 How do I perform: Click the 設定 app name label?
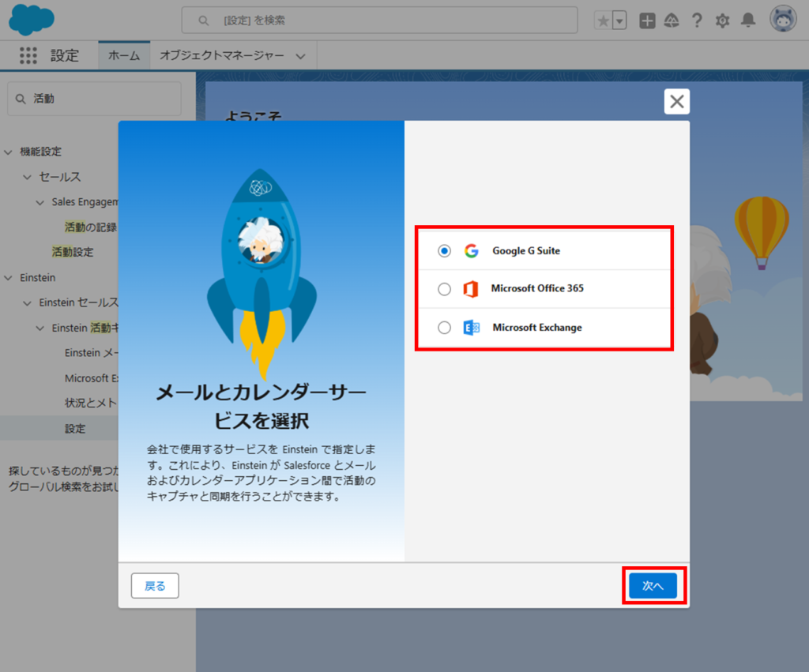65,55
